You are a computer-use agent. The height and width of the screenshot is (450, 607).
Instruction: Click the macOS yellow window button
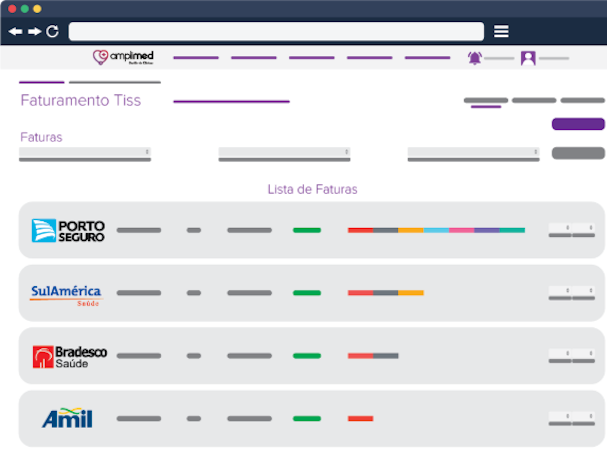click(37, 9)
